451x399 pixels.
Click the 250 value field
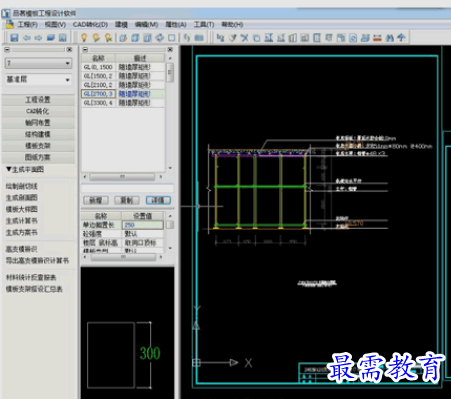143,225
